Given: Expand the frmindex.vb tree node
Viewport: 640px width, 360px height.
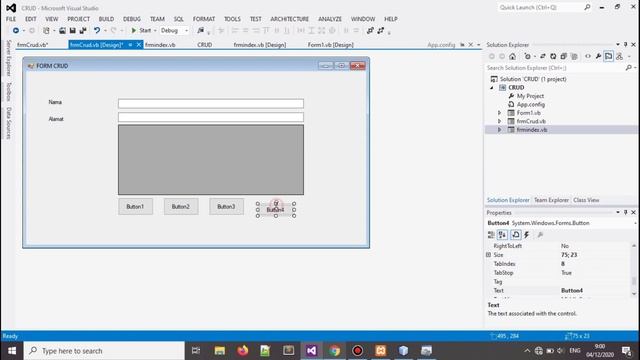Looking at the screenshot, I should click(499, 130).
